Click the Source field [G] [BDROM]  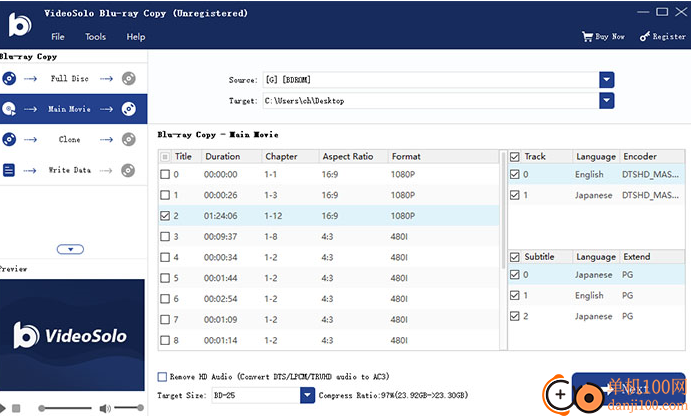(x=431, y=80)
